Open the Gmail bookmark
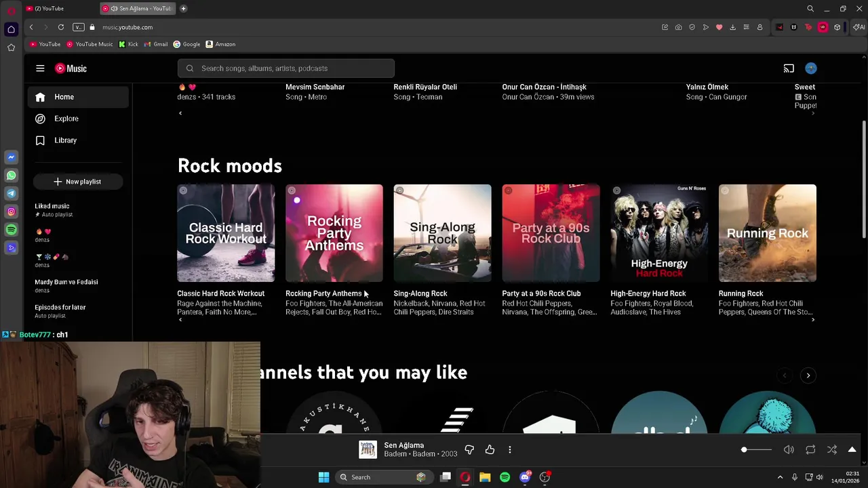868x488 pixels. [x=155, y=44]
